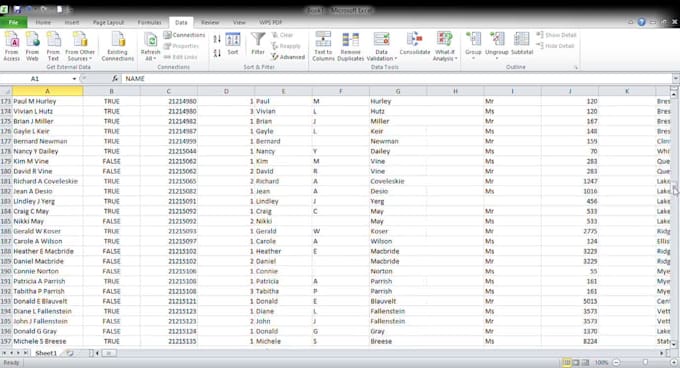680x368 pixels.
Task: Click FALSE cell in Kim M Vine row
Action: 111,161
